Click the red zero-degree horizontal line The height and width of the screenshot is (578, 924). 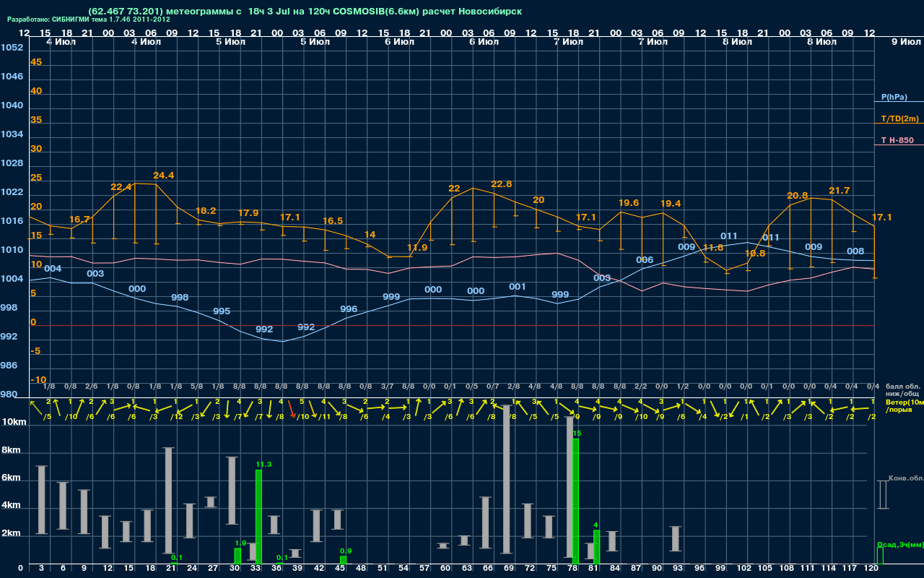coord(451,325)
